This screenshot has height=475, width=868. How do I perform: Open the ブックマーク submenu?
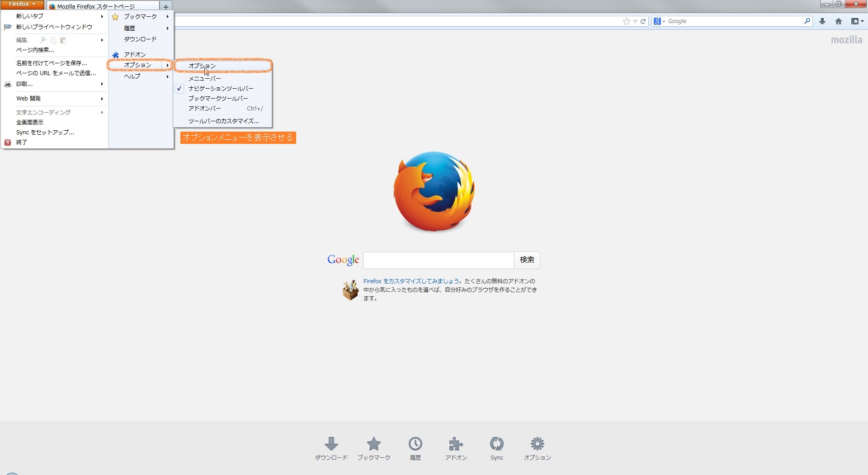[x=141, y=17]
